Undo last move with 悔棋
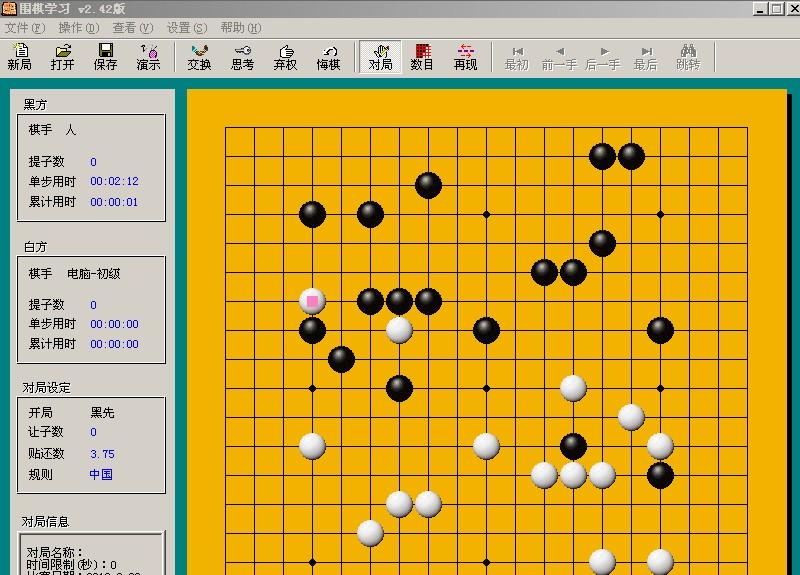Screen dimensions: 800x575 tap(328, 57)
